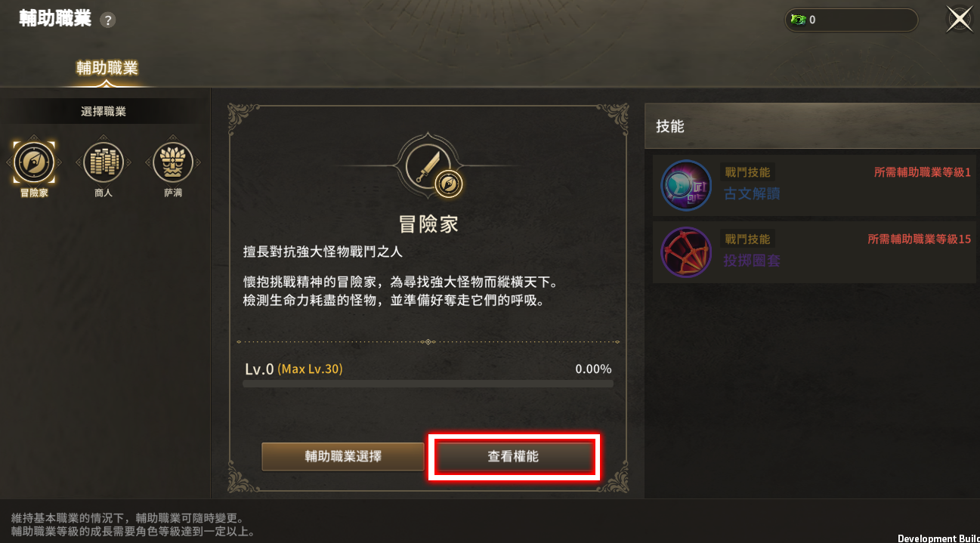Screen dimensions: 980x543
Task: Click the 查看權能 button
Action: tap(513, 456)
